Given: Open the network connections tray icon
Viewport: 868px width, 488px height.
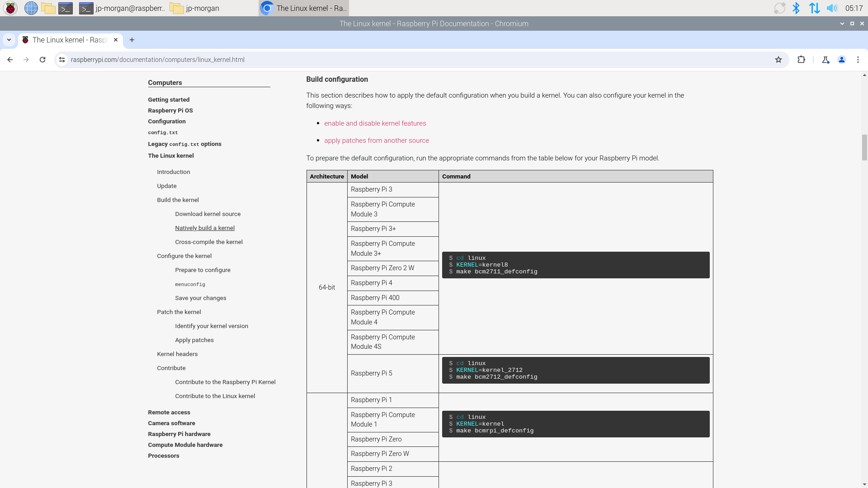Looking at the screenshot, I should [814, 8].
